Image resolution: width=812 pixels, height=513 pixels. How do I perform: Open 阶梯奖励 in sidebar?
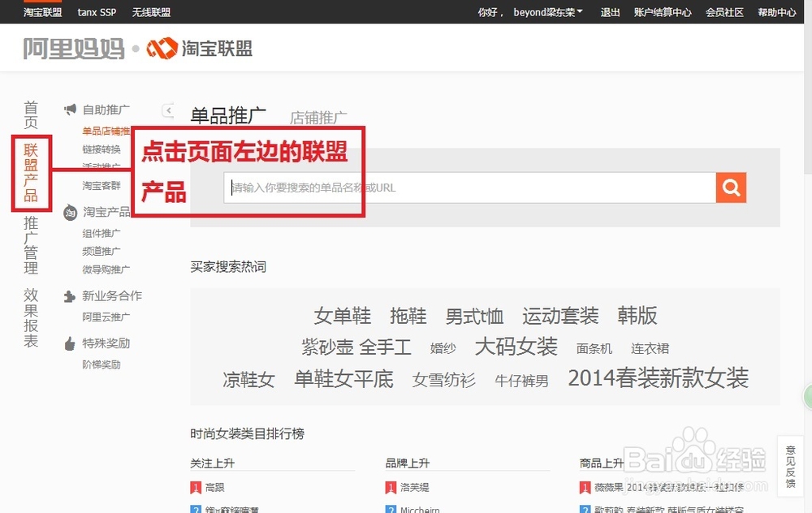click(101, 364)
